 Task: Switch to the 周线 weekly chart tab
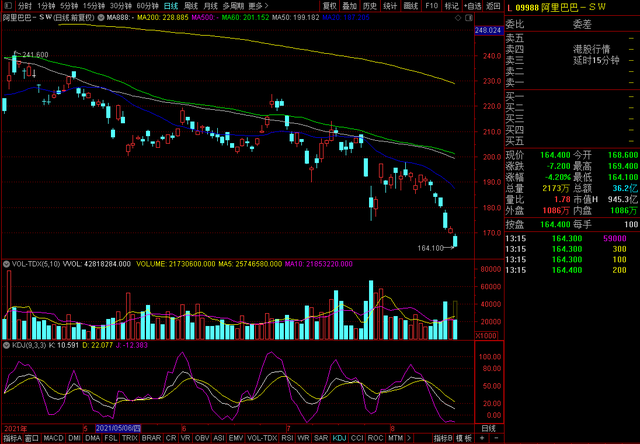click(x=191, y=6)
